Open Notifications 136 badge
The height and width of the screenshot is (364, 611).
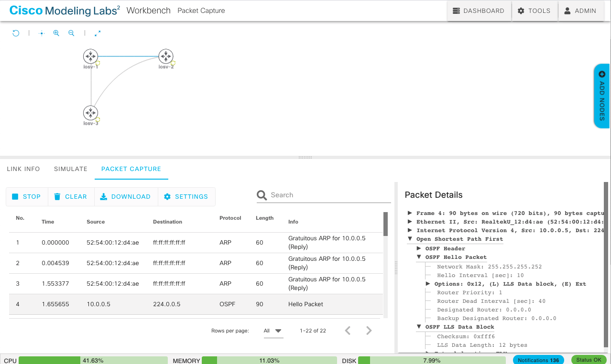[538, 360]
